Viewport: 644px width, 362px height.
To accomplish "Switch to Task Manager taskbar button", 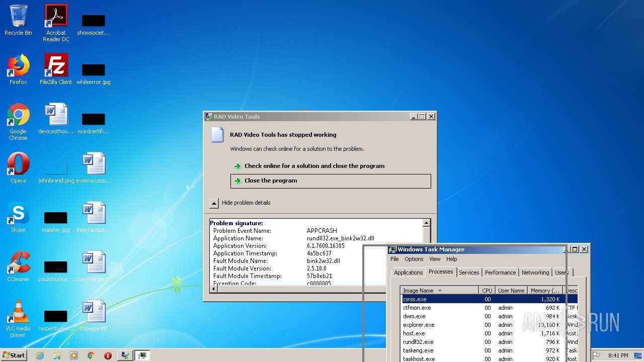I will pyautogui.click(x=142, y=355).
